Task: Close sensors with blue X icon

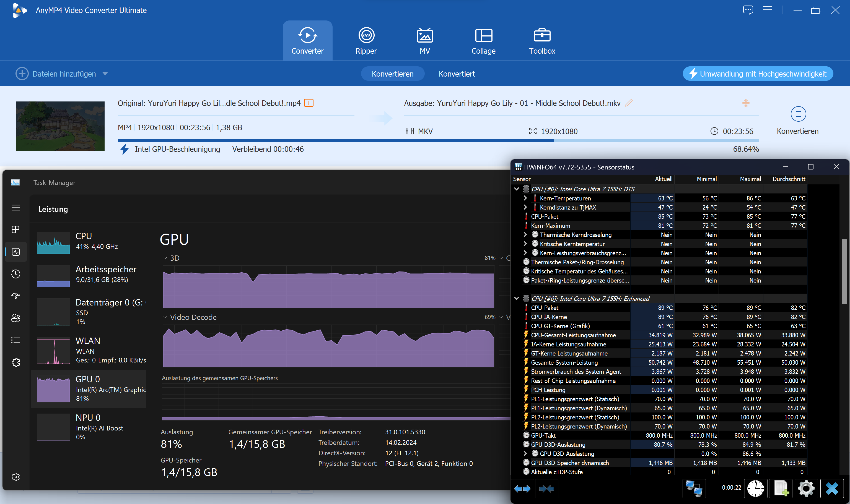Action: (832, 488)
